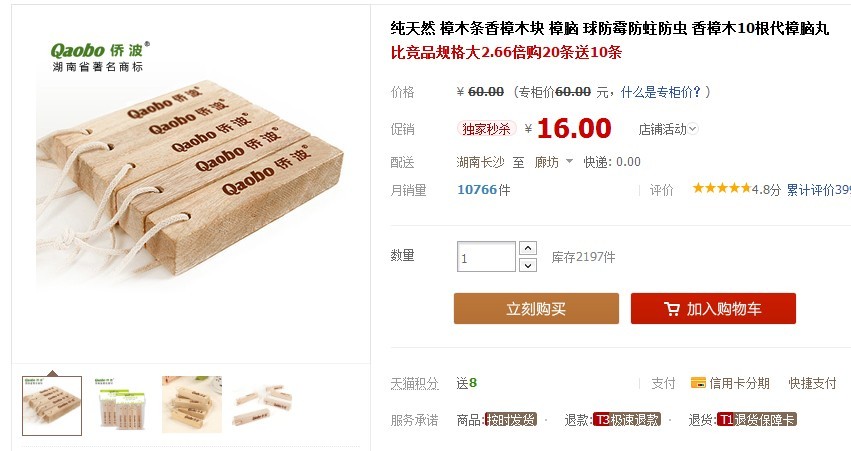Click the T1 退货保障卡 badge

(x=757, y=420)
